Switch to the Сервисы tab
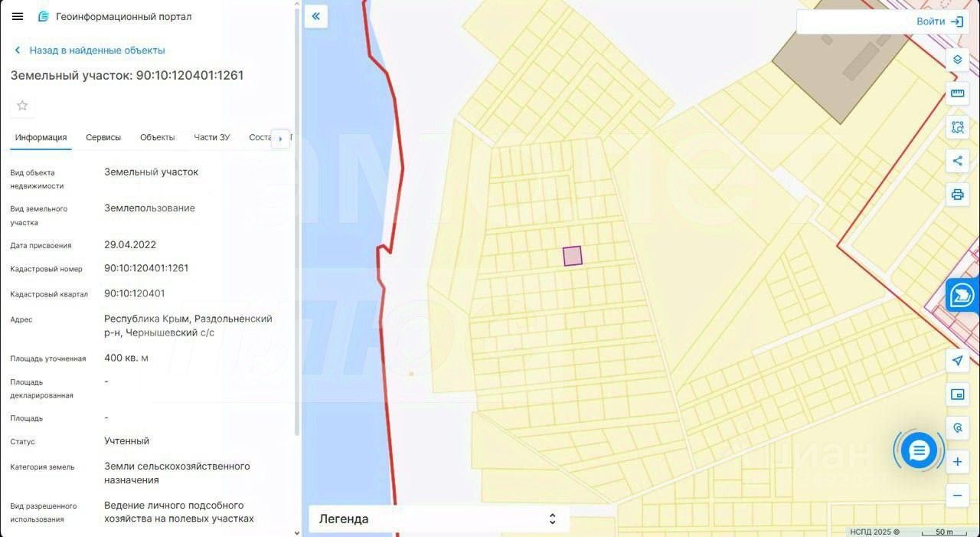Viewport: 980px width, 537px height. click(x=103, y=137)
